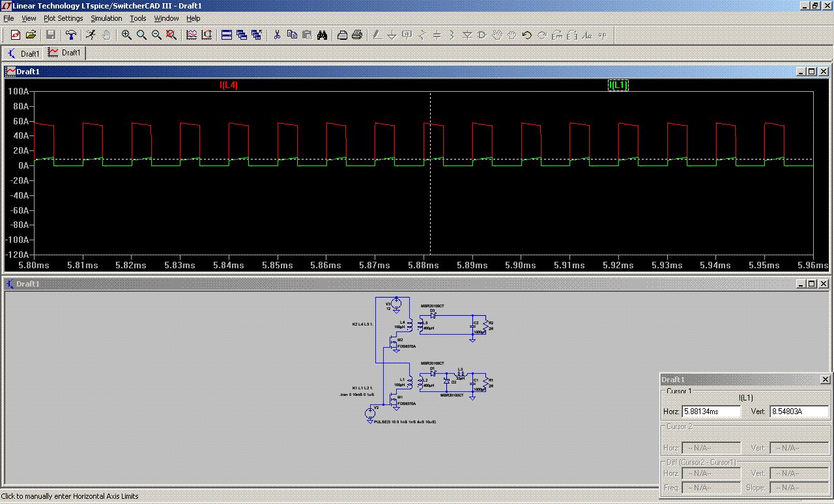This screenshot has height=504, width=834.
Task: Close the Draft1 cursor readout dialog
Action: click(825, 380)
